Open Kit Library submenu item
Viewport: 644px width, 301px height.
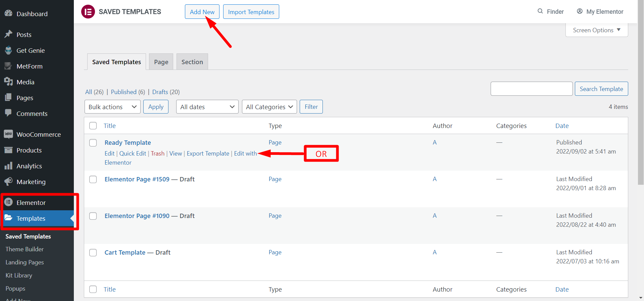point(19,275)
